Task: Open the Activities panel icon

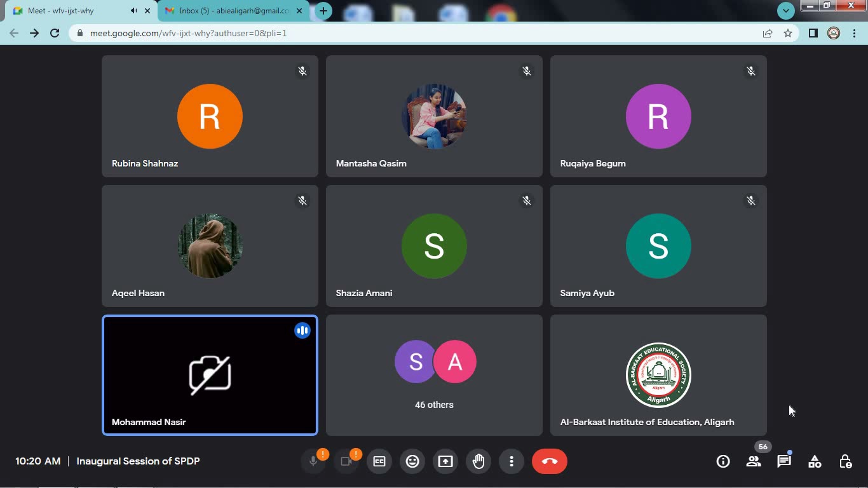Action: [x=815, y=461]
